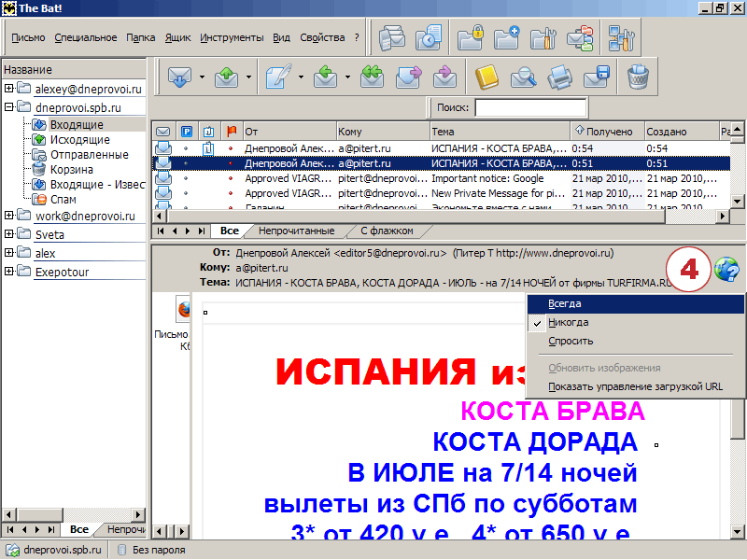Select checked 'Никогда' option in menu

pos(569,322)
